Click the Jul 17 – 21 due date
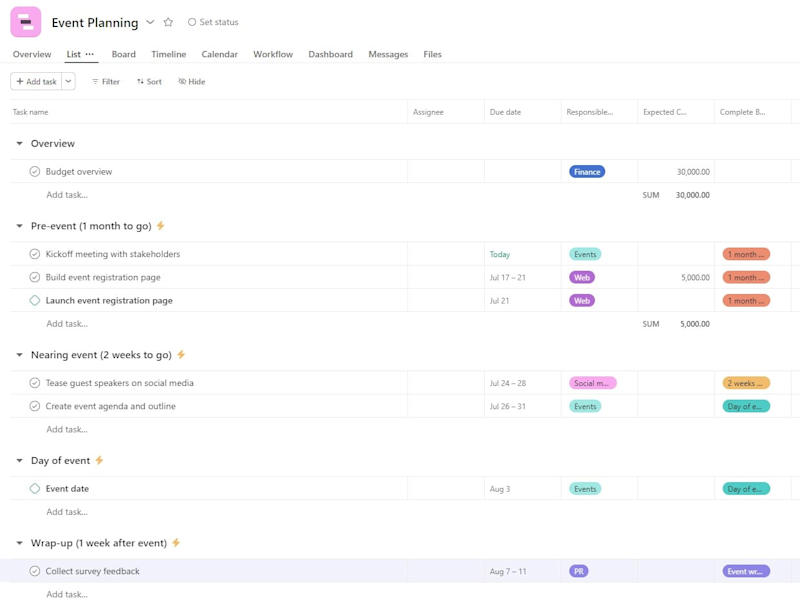The width and height of the screenshot is (800, 600). point(507,278)
